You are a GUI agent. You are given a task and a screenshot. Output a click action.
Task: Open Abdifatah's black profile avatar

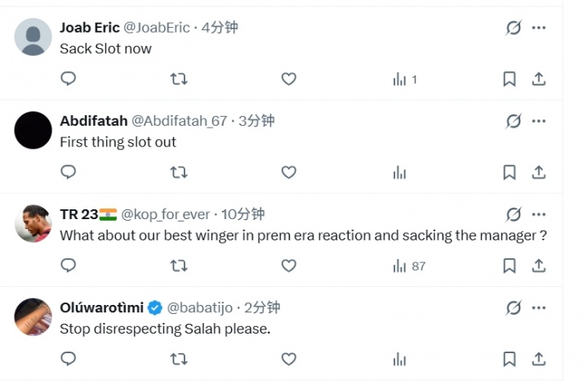(x=33, y=130)
